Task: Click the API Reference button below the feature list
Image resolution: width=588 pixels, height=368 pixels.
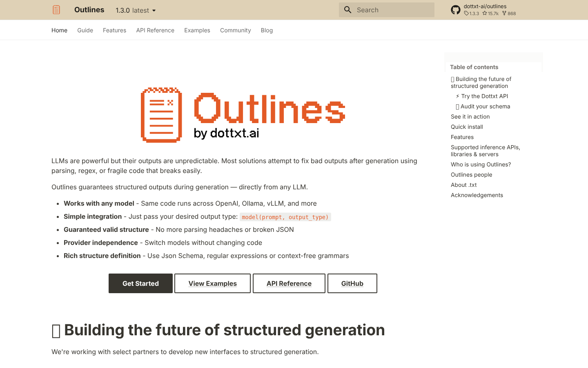Action: (289, 283)
